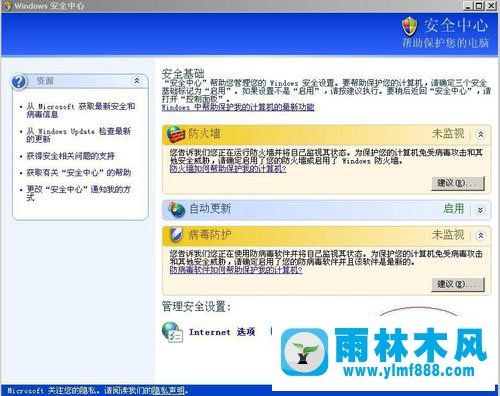Open link 防火墙如何帮助保护我的计算机

[x=228, y=169]
